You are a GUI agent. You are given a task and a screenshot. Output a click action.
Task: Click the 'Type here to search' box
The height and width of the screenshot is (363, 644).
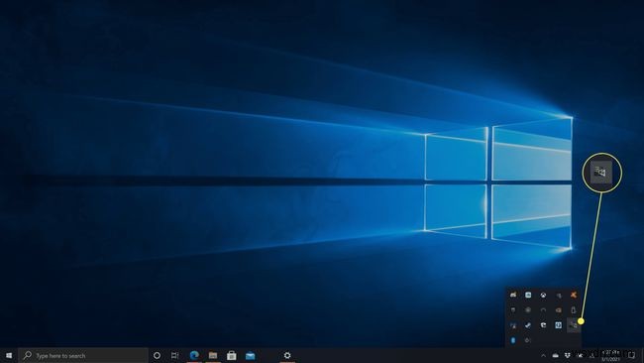(83, 356)
